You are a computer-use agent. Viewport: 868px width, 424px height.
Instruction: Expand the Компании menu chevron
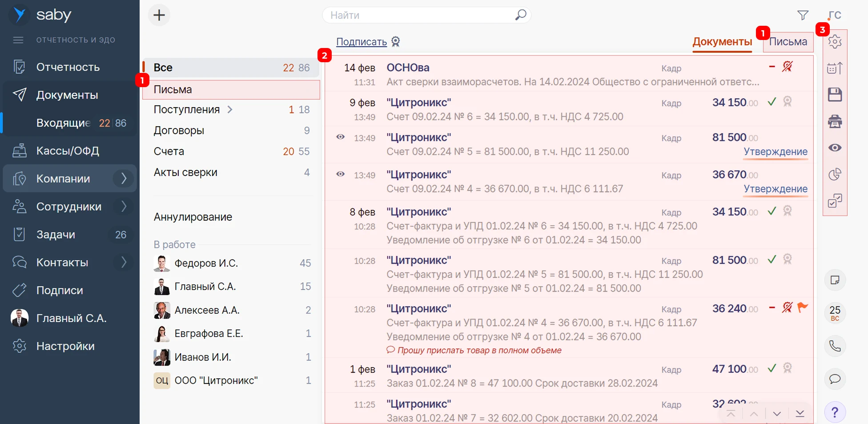coord(124,178)
